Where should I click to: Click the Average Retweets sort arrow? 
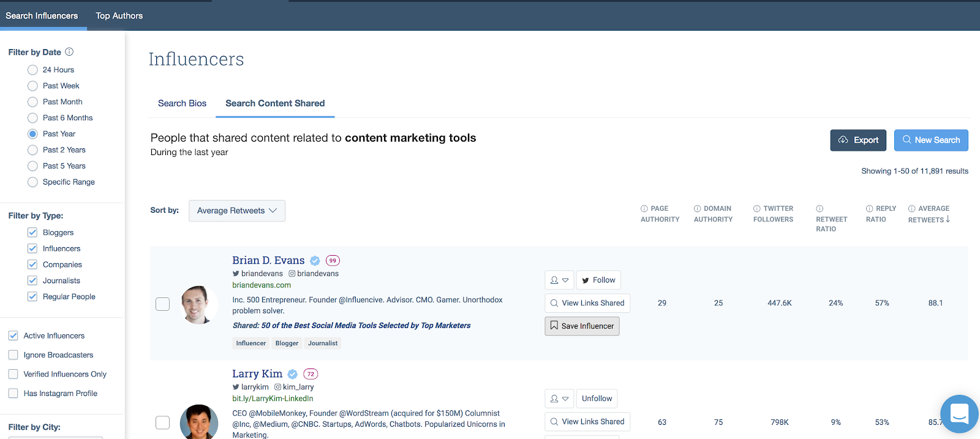pyautogui.click(x=948, y=219)
